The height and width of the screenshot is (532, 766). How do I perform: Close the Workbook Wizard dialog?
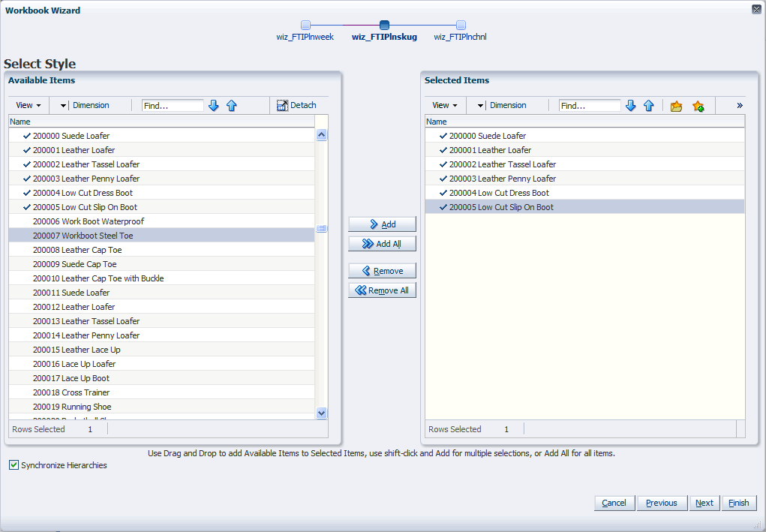click(756, 9)
